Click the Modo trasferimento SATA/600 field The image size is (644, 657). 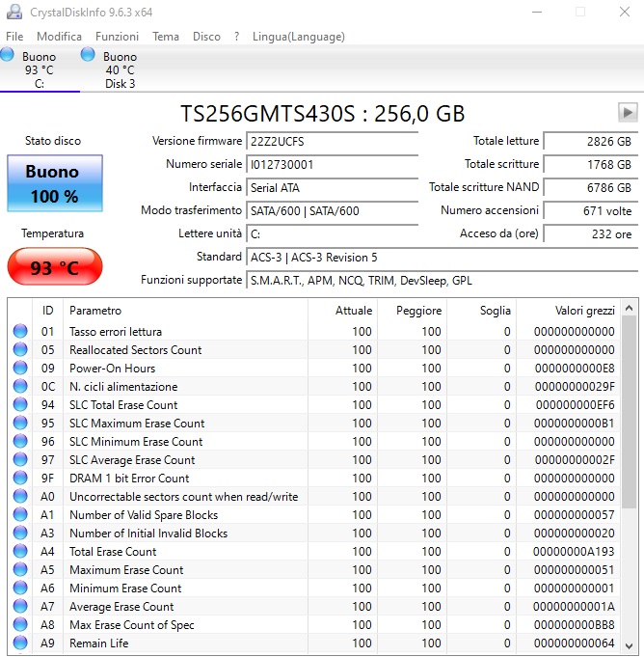(333, 210)
